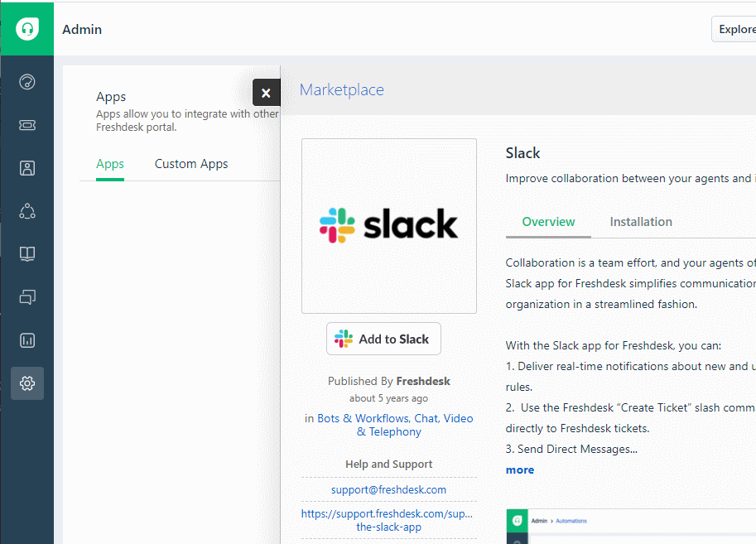The height and width of the screenshot is (544, 756).
Task: Open the Admin gear icon in sidebar
Action: (x=27, y=383)
